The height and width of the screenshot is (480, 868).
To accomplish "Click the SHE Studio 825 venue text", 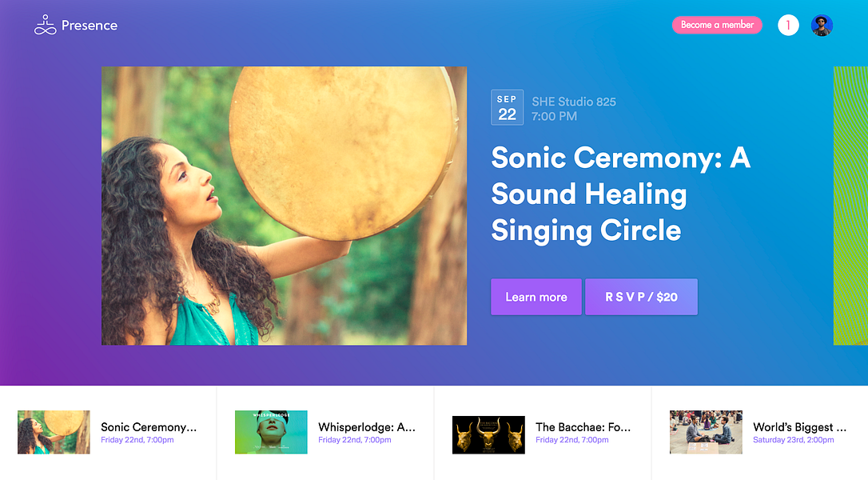I will (574, 102).
